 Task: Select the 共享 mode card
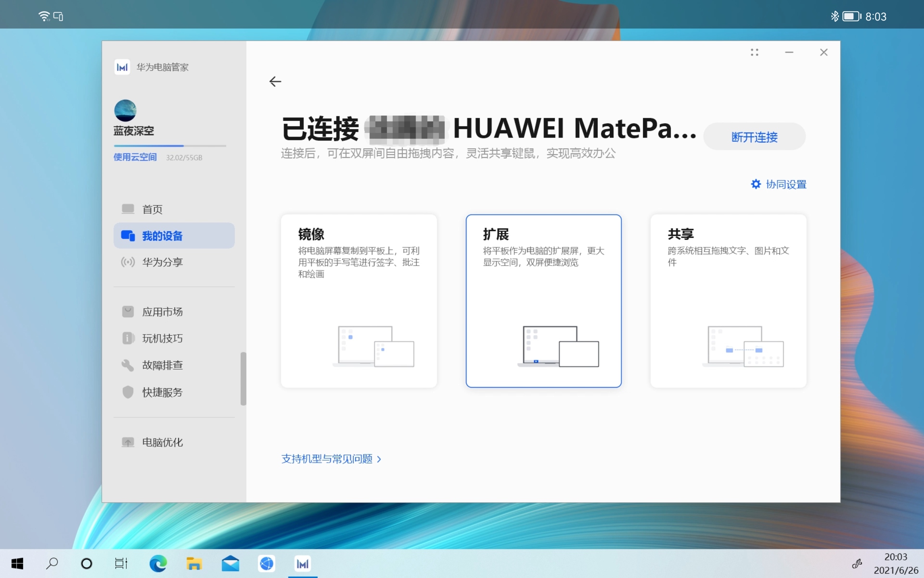[x=728, y=301]
